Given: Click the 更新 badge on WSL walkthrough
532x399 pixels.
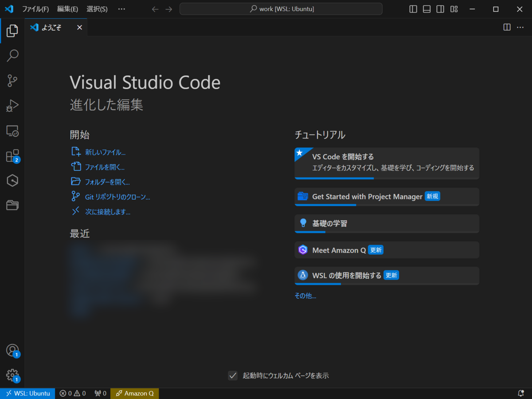Looking at the screenshot, I should click(391, 275).
